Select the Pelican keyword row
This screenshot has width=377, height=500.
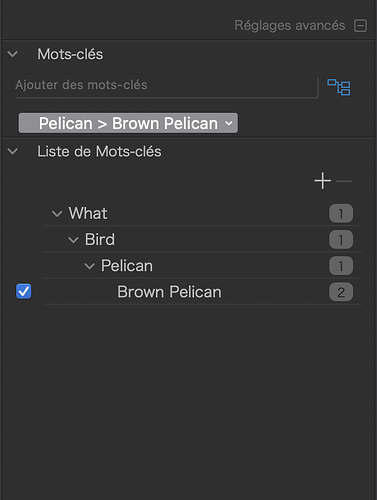(x=203, y=266)
